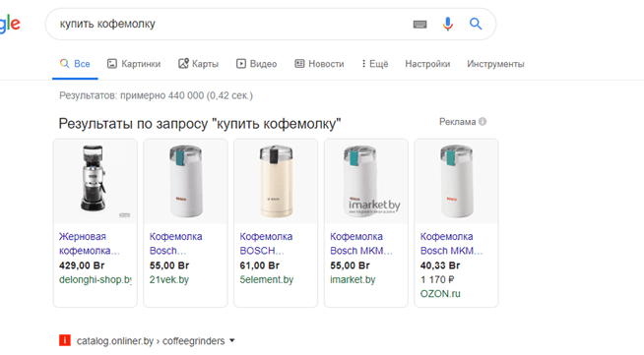
Task: Click the imarket.by store name under 55,00 Br
Action: pyautogui.click(x=353, y=280)
